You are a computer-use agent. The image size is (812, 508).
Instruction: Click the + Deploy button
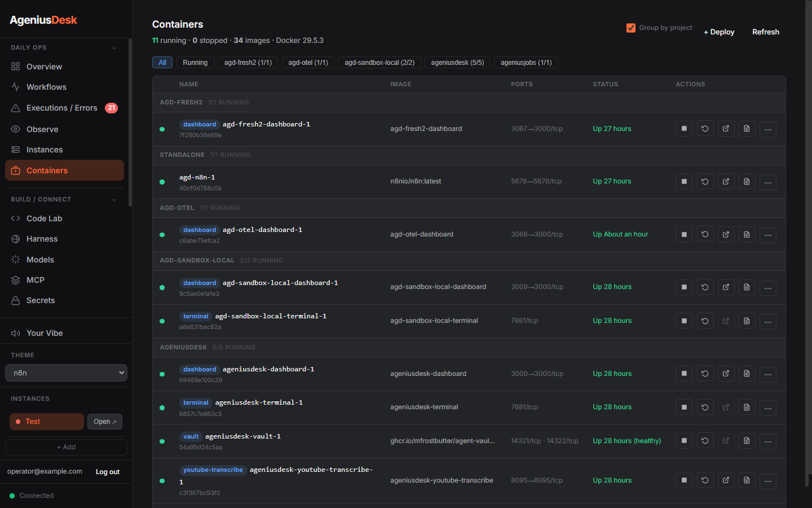click(719, 32)
